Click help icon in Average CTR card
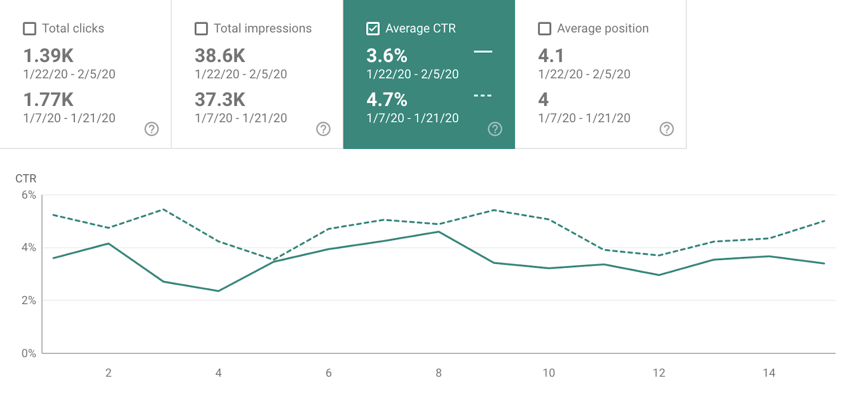Screen dimensions: 868x403 [495, 129]
